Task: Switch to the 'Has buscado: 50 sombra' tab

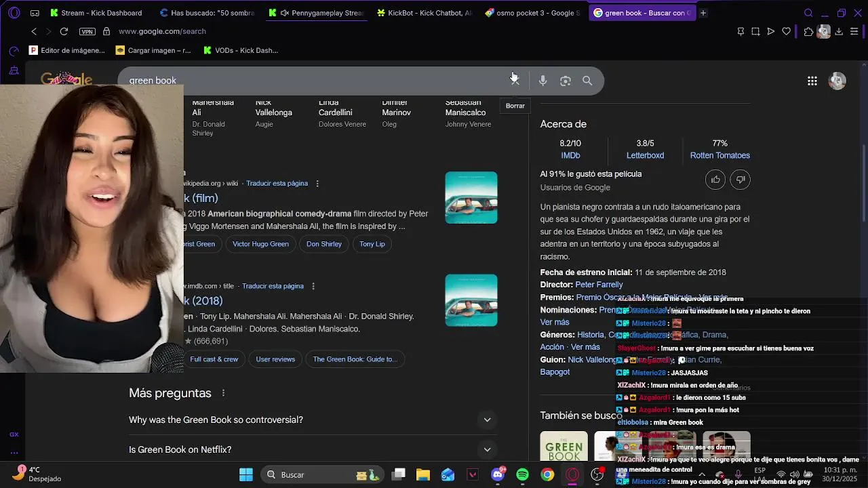Action: click(207, 13)
